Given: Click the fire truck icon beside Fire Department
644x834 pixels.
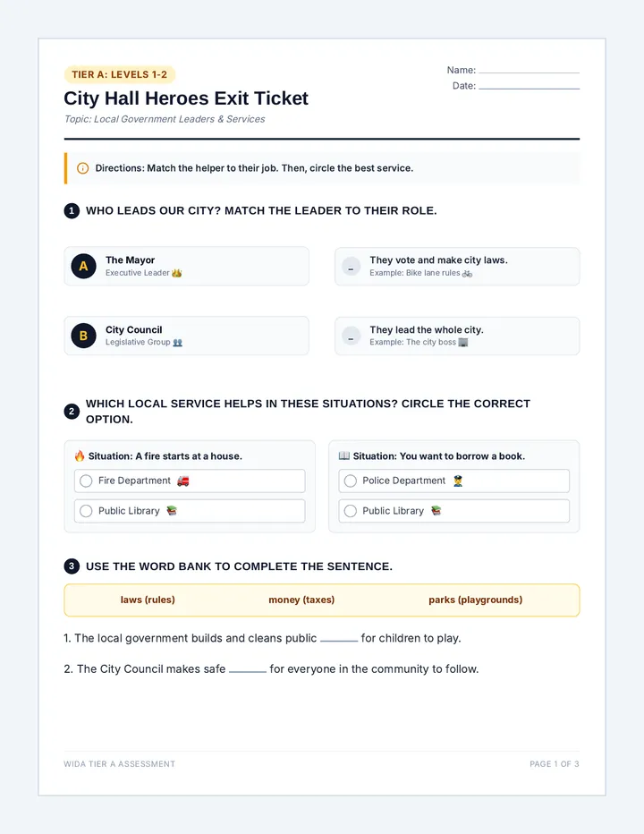Looking at the screenshot, I should coord(183,481).
